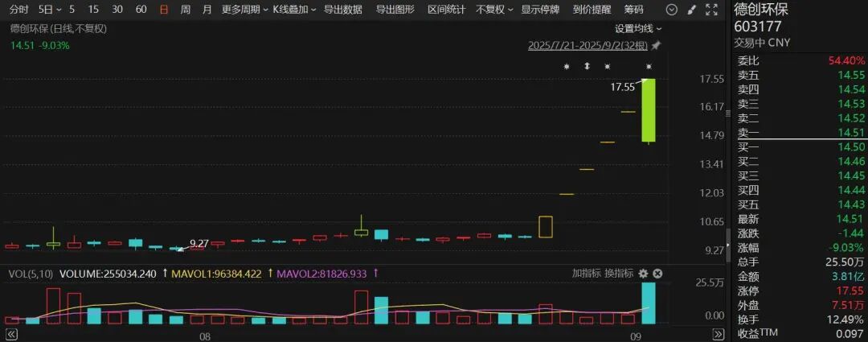Open the 筹码 chip distribution tab
Viewport: 868px width, 342px height.
(634, 10)
